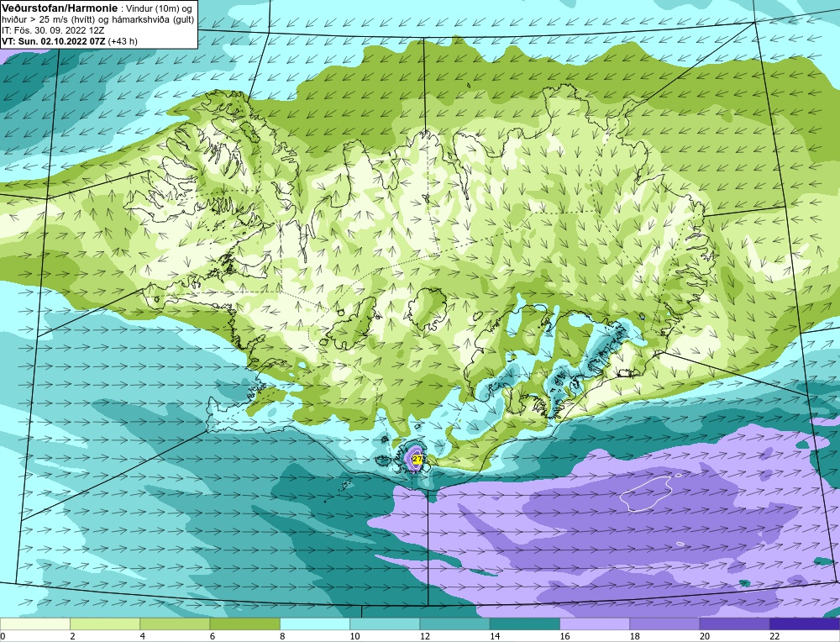Click the legend scale number '20'
The height and width of the screenshot is (642, 840).
pyautogui.click(x=704, y=636)
